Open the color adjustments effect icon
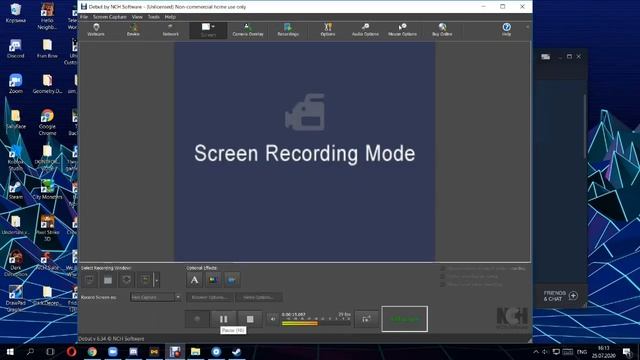The image size is (640, 360). click(213, 280)
